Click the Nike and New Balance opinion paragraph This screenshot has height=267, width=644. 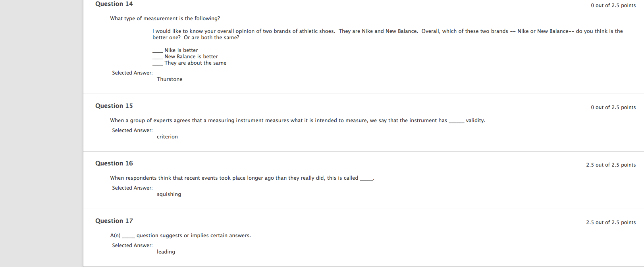click(x=388, y=35)
